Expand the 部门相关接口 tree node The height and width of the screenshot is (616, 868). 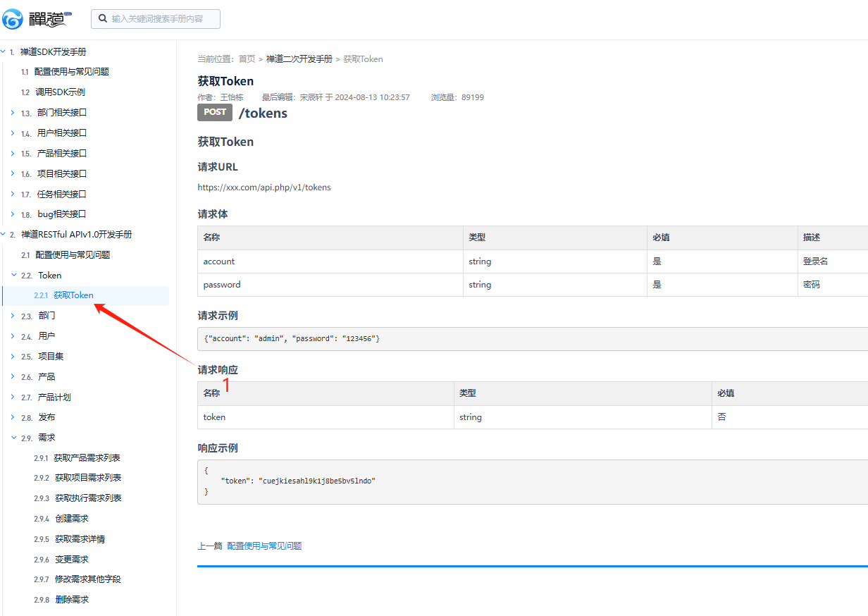13,113
